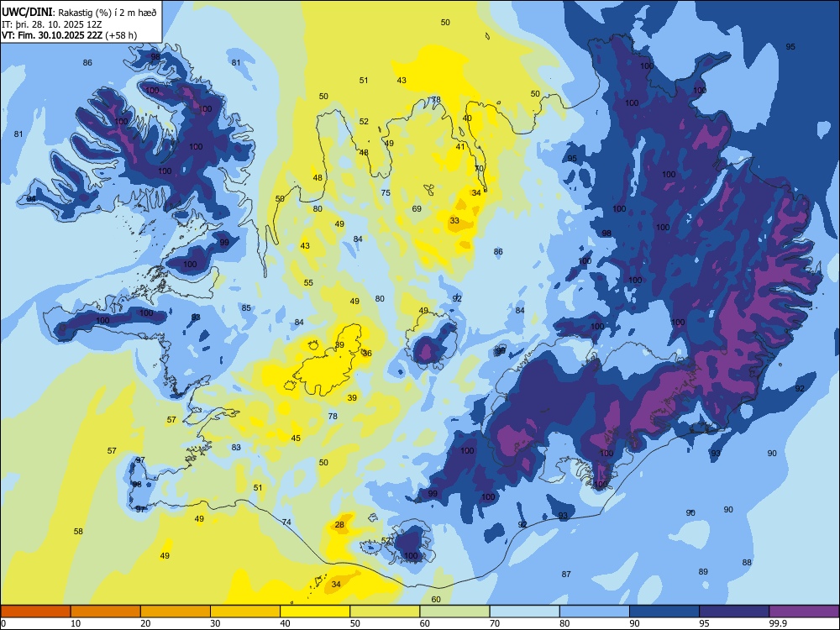Image resolution: width=840 pixels, height=630 pixels.
Task: Click the dark orange 0–10 legend swatch
Action: pyautogui.click(x=35, y=612)
